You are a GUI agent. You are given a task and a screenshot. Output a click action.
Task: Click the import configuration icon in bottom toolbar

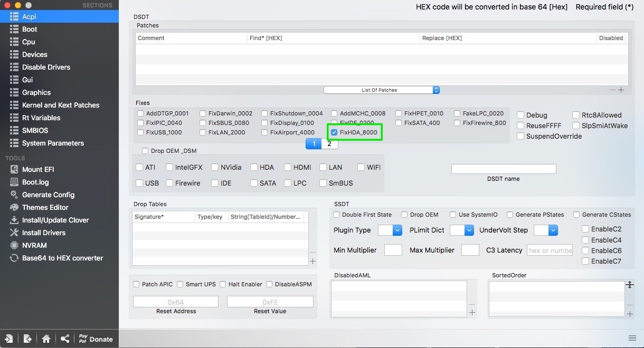pyautogui.click(x=9, y=339)
